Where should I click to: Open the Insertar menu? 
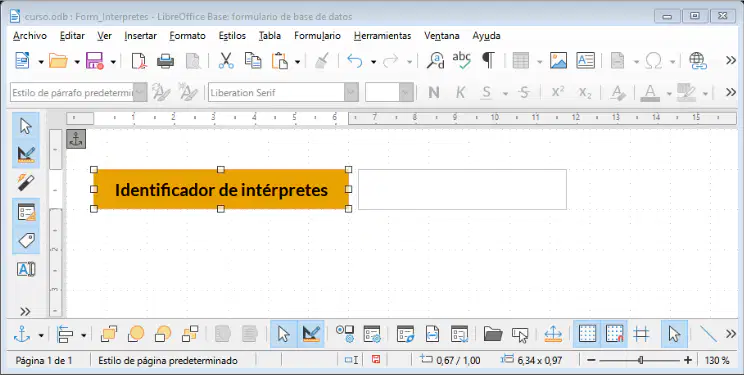tap(140, 36)
